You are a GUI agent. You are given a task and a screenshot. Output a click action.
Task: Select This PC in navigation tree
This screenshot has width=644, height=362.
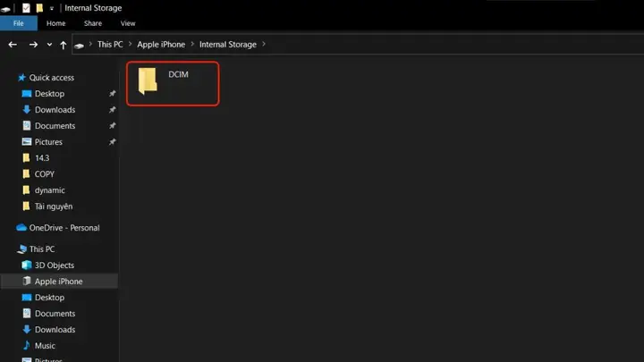pos(42,249)
